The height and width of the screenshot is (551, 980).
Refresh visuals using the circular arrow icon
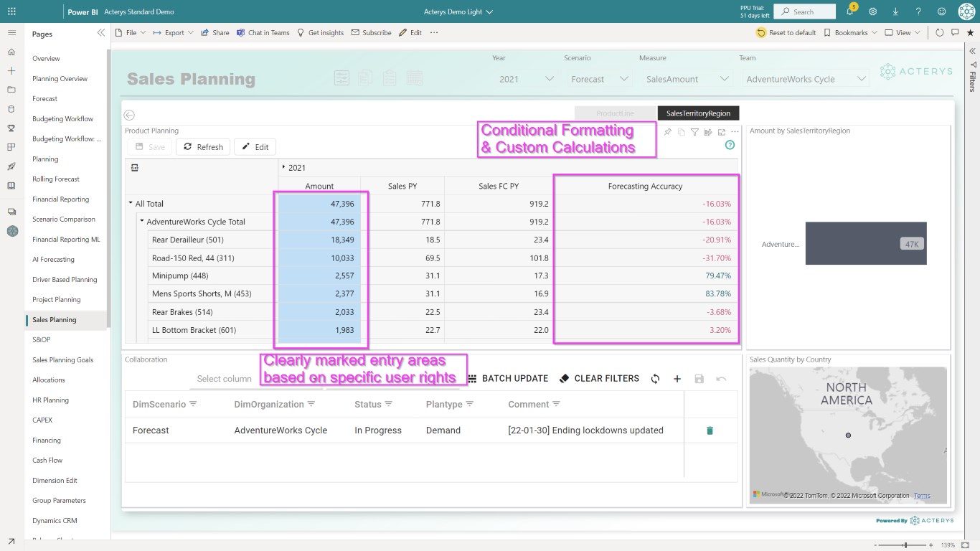coord(940,32)
